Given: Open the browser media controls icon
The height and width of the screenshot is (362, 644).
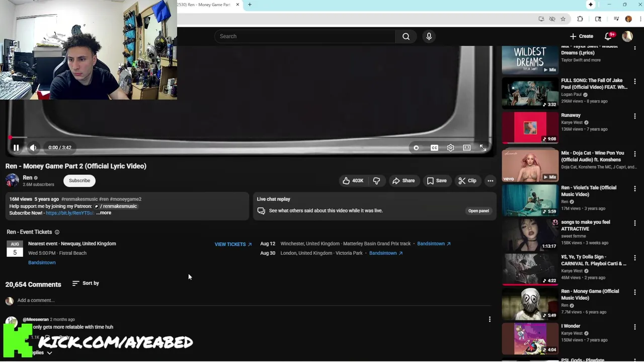Looking at the screenshot, I should 616,19.
